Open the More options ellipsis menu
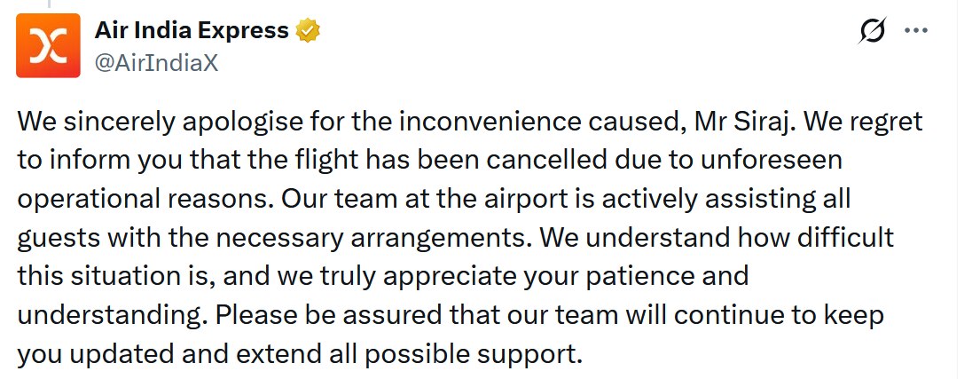The width and height of the screenshot is (980, 379). click(914, 31)
